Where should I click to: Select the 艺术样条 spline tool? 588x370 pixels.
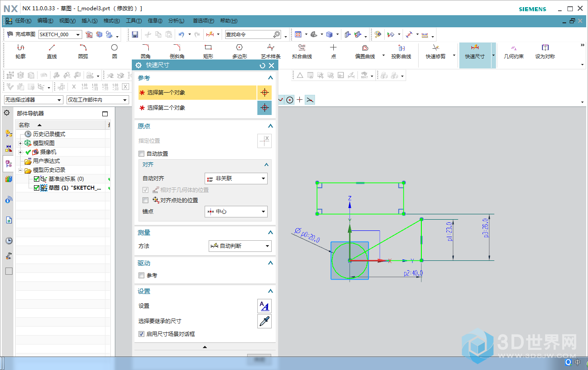coord(271,51)
